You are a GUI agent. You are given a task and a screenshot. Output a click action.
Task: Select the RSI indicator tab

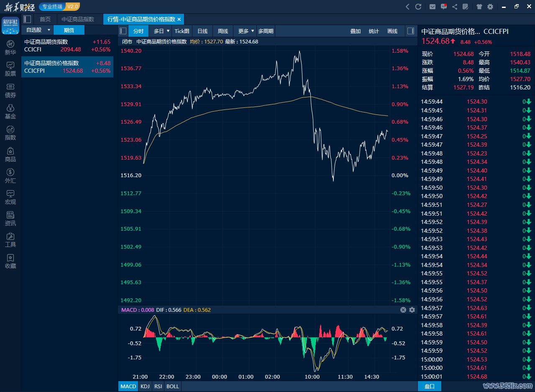[158, 386]
